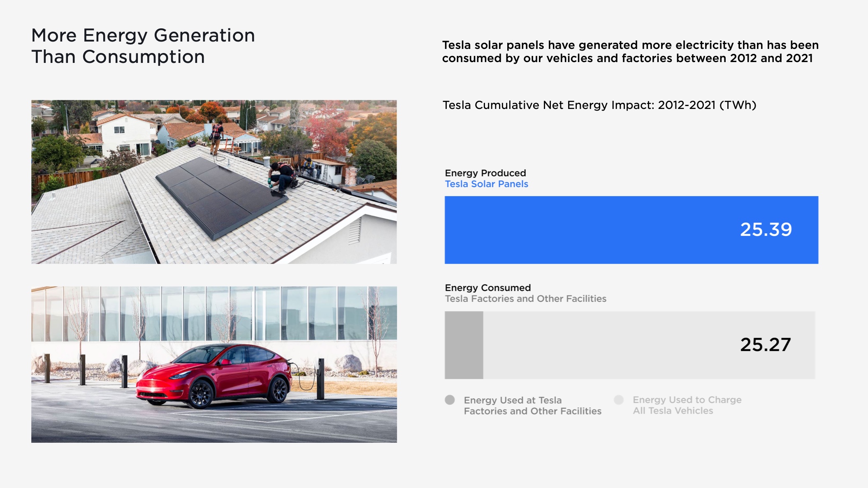Click the 25.27 value label
The width and height of the screenshot is (868, 488).
[766, 345]
